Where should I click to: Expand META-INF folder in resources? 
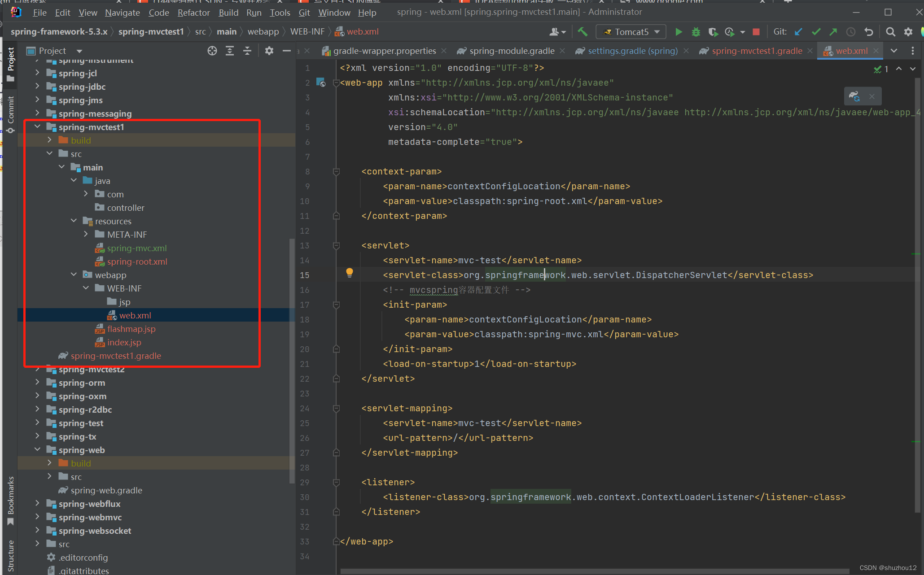click(86, 234)
